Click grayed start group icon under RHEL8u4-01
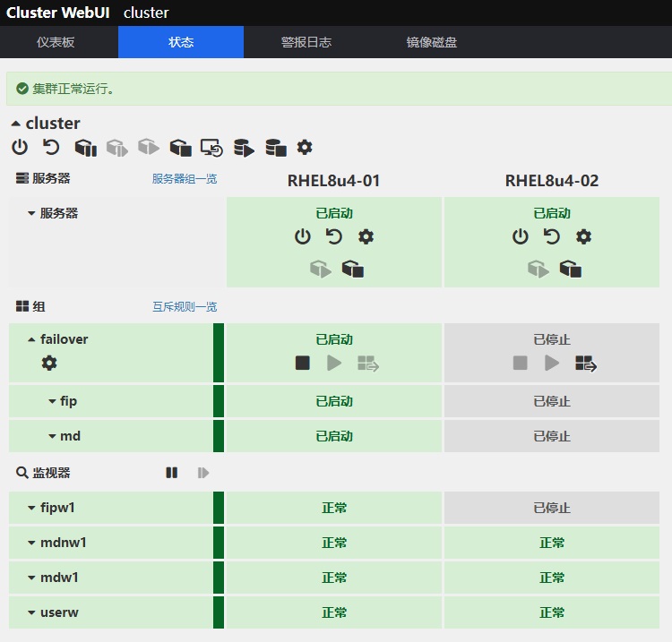Screen dimensions: 672x642 point(334,363)
